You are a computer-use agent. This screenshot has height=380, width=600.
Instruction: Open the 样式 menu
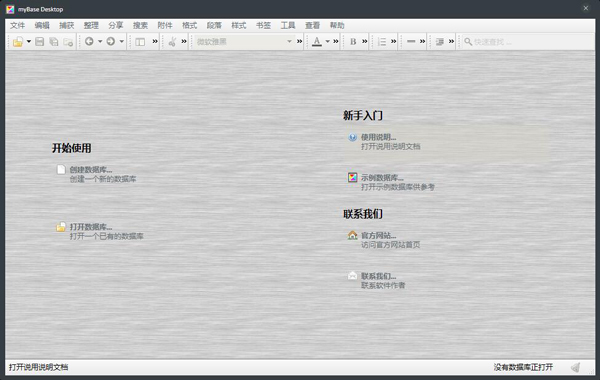[238, 25]
